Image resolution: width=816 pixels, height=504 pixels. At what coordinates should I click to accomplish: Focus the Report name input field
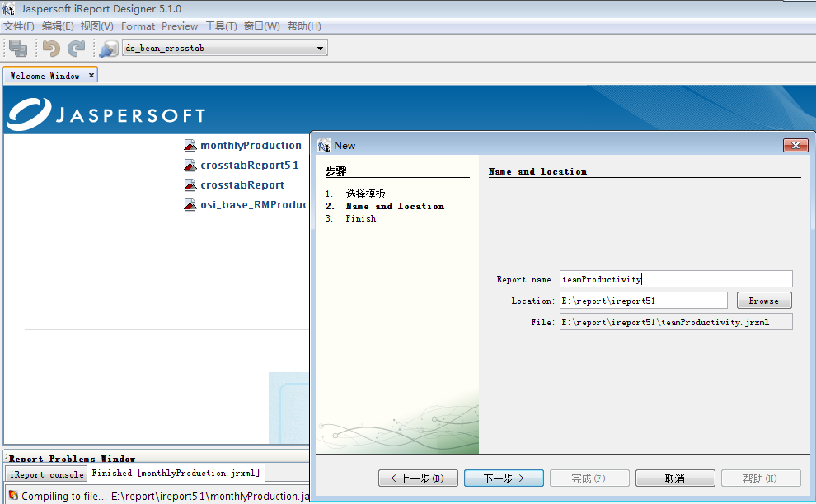tap(676, 279)
